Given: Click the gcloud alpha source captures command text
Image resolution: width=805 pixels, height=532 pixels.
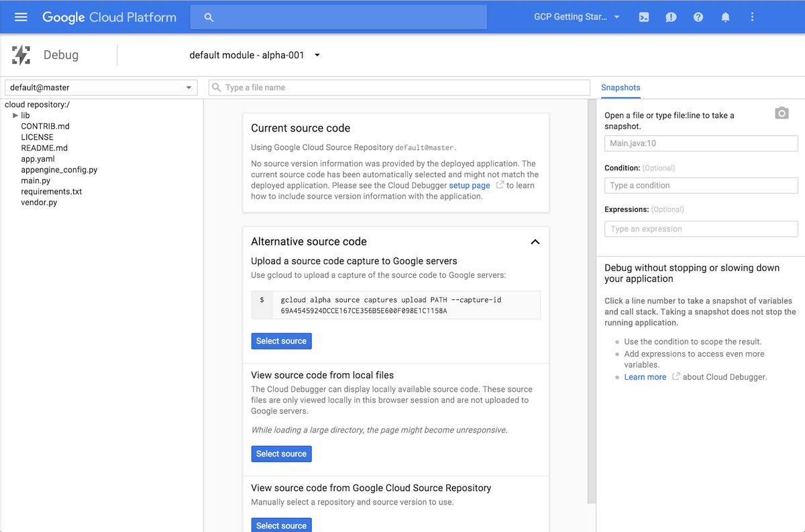Looking at the screenshot, I should [x=391, y=305].
